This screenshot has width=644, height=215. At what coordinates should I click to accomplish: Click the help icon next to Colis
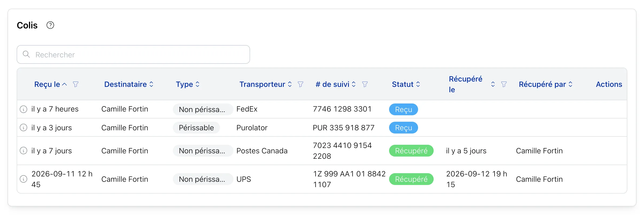(x=50, y=25)
